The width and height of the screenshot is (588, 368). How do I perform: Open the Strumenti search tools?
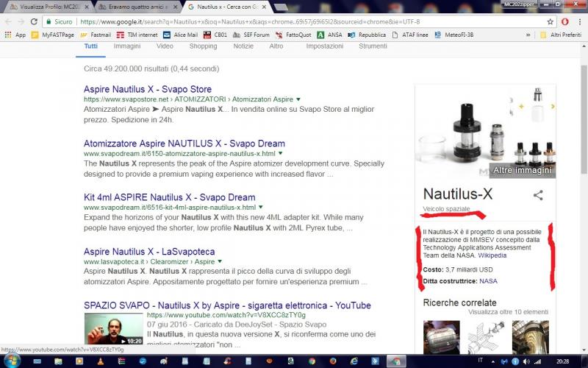click(373, 46)
